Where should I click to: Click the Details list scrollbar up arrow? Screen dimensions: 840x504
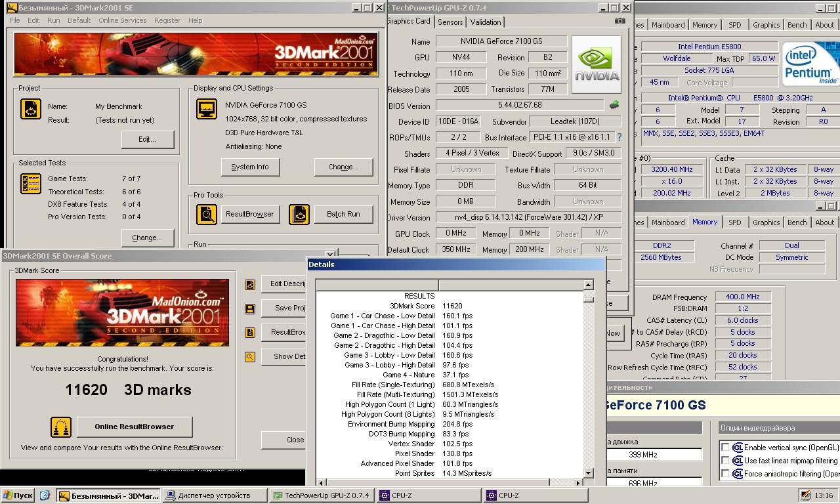coord(589,285)
